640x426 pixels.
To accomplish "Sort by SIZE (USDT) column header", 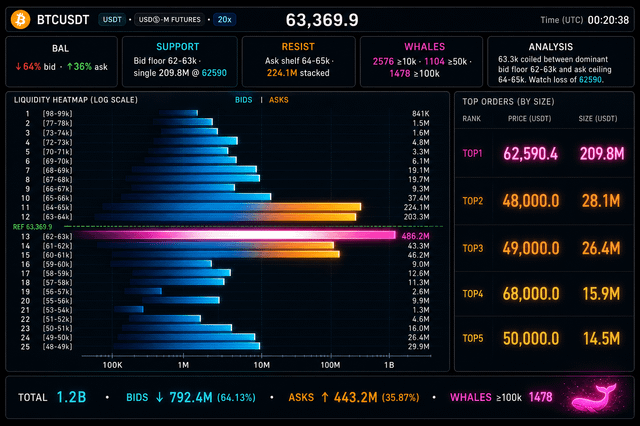I will (x=598, y=118).
